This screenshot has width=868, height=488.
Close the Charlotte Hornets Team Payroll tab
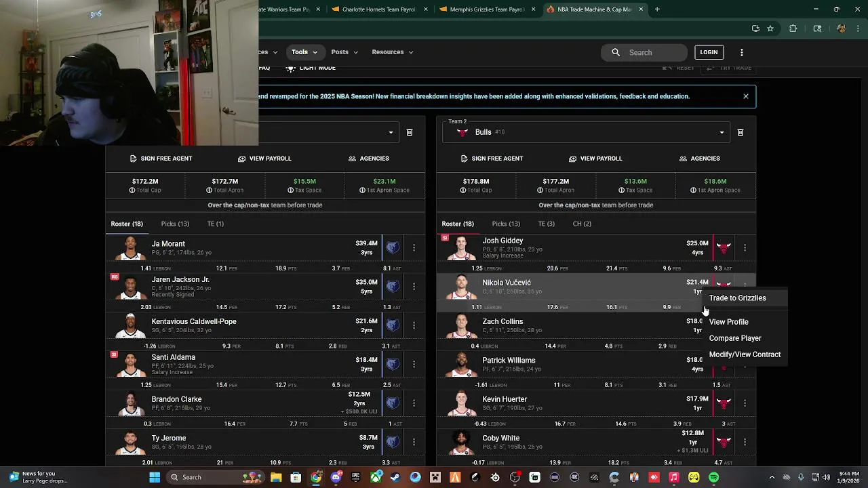pyautogui.click(x=426, y=9)
